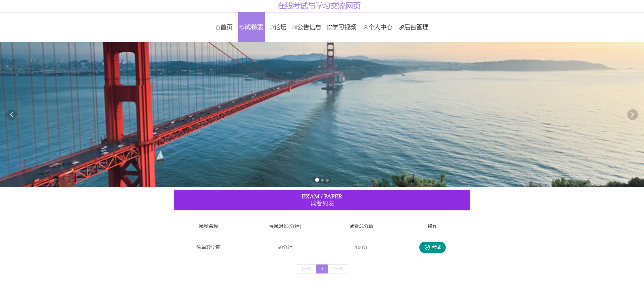Select the first carousel indicator dot
The width and height of the screenshot is (644, 307).
317,180
